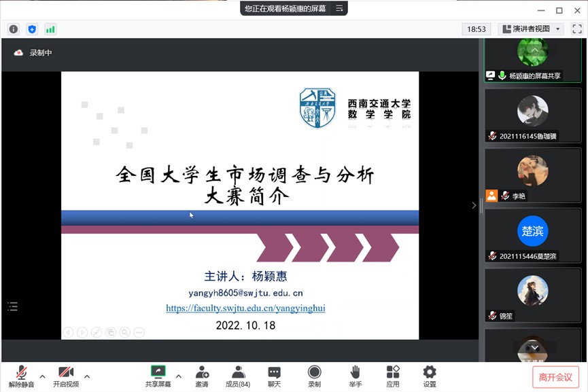
Task: Open menu on the screen-viewing banner
Action: tap(339, 8)
